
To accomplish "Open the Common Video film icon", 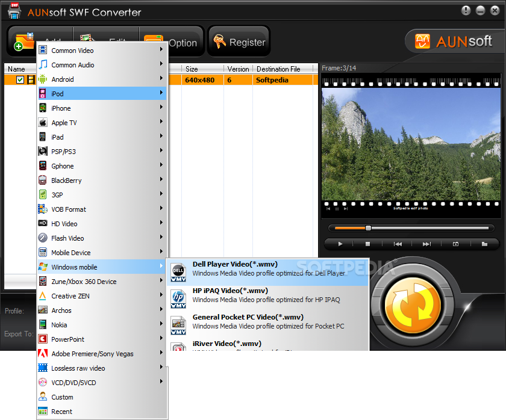I will click(43, 50).
